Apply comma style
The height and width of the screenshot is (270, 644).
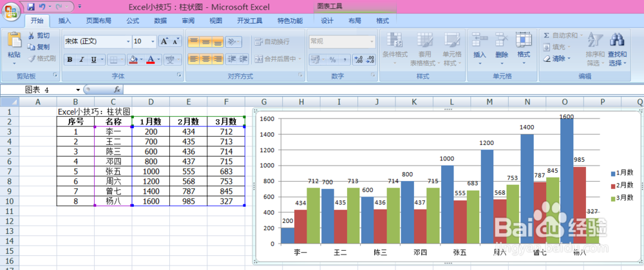pyautogui.click(x=344, y=59)
